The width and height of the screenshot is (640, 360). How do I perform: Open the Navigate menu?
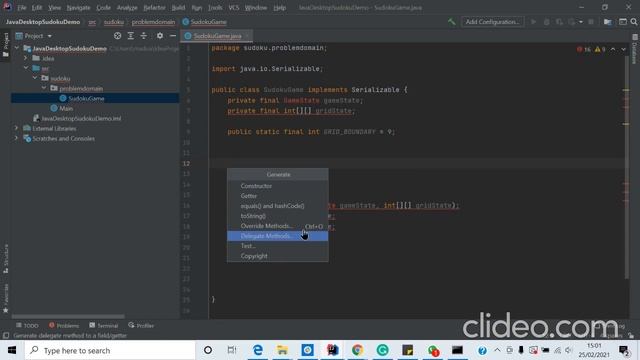78,7
